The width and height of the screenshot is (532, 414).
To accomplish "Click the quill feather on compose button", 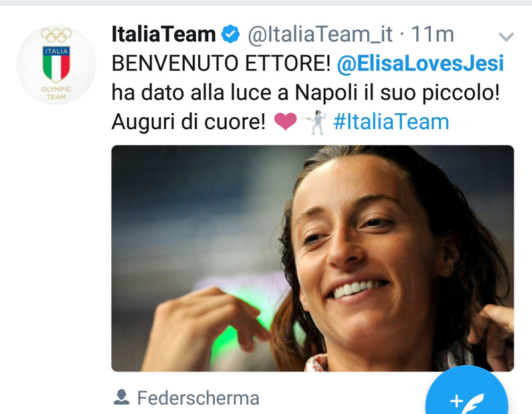I will (473, 403).
